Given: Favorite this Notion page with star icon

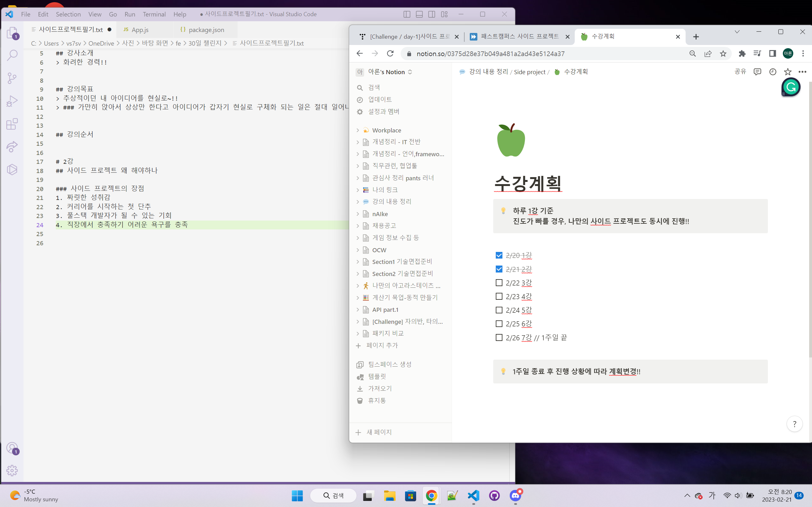Looking at the screenshot, I should point(788,72).
